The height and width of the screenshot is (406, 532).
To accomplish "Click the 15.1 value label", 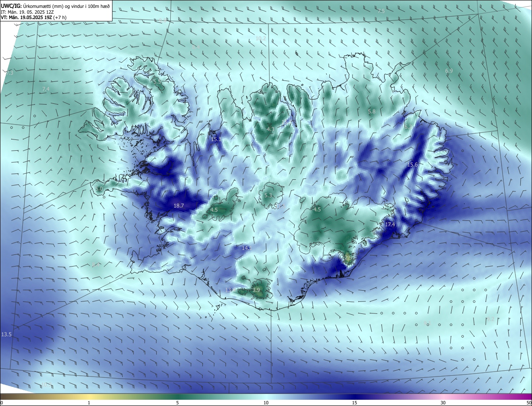I will (x=216, y=139).
